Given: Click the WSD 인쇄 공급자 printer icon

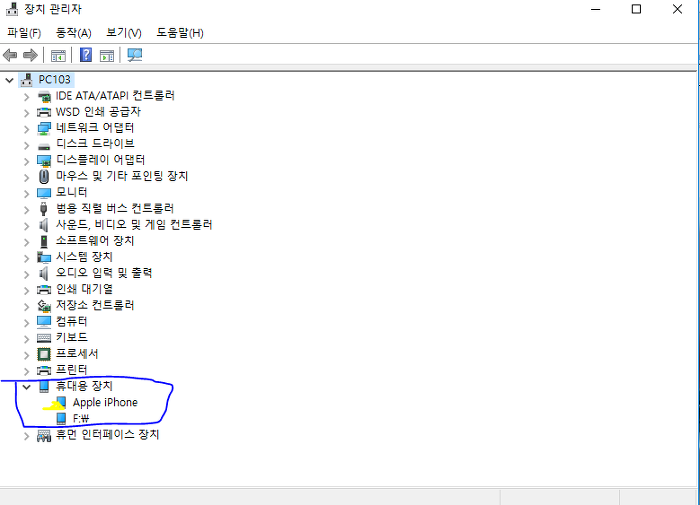Looking at the screenshot, I should pyautogui.click(x=44, y=112).
